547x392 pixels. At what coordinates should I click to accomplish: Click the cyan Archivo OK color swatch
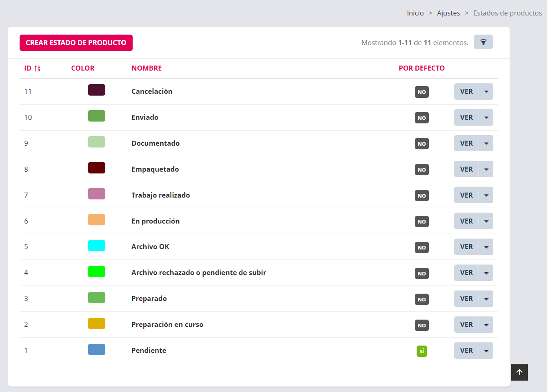click(x=97, y=246)
